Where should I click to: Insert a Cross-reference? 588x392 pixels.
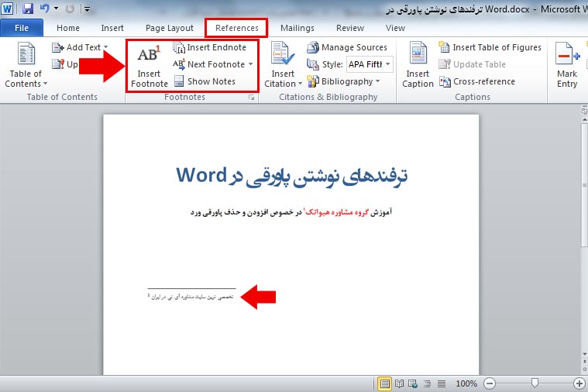(x=477, y=81)
